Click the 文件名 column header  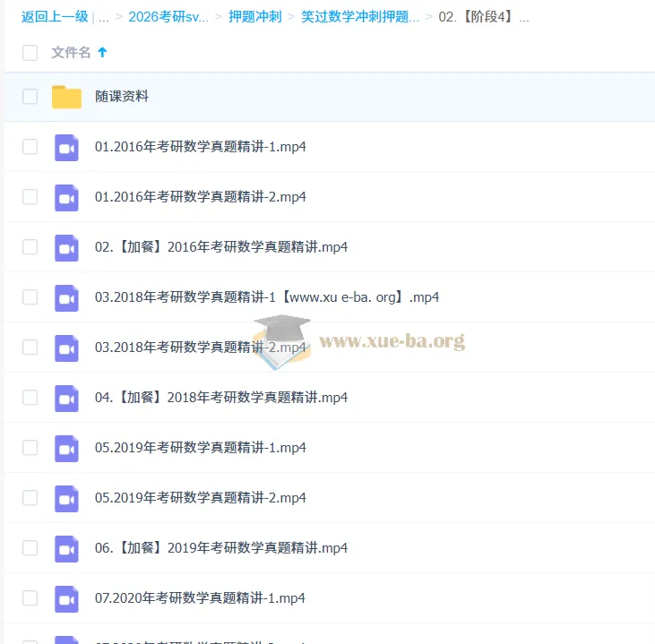click(x=71, y=53)
